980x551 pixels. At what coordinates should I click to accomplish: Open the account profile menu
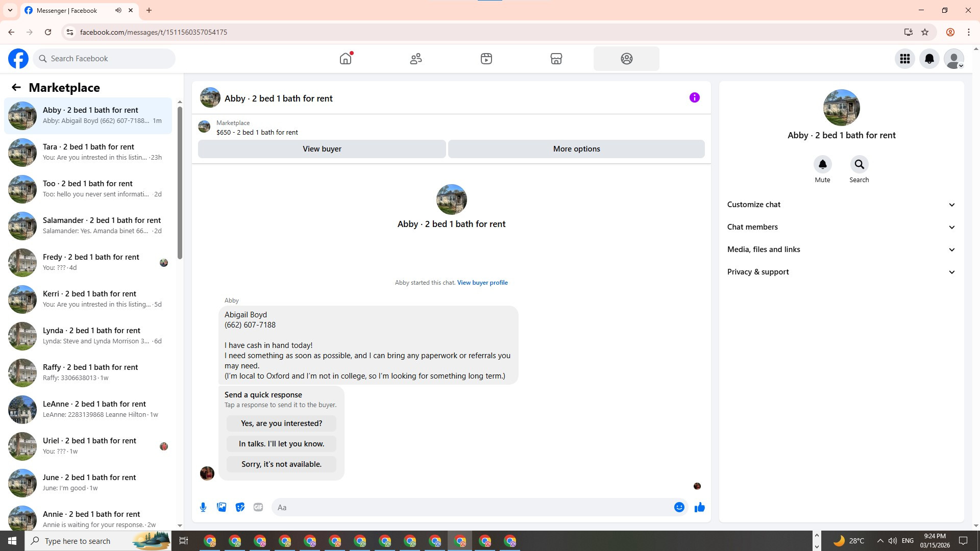pos(954,59)
